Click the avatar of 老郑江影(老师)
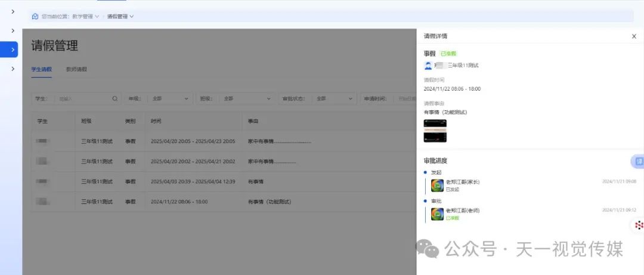The height and width of the screenshot is (275, 644). click(437, 214)
